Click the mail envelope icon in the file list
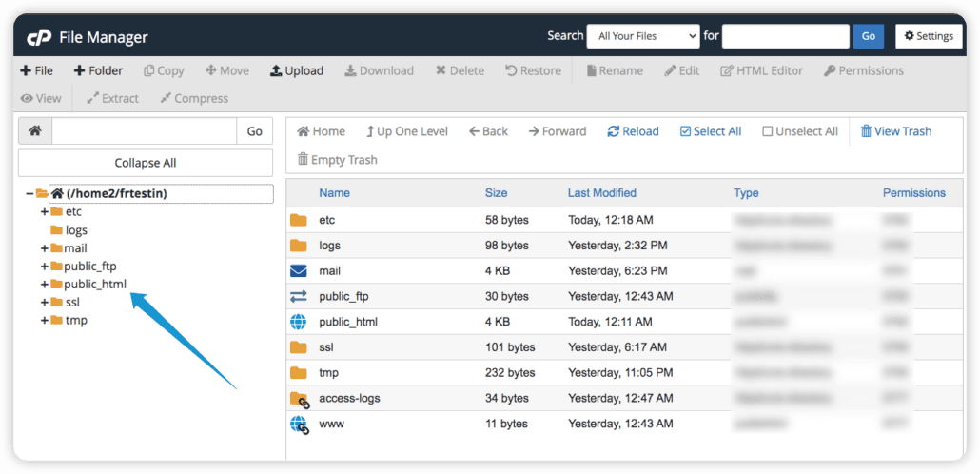The image size is (980, 474). click(x=299, y=270)
